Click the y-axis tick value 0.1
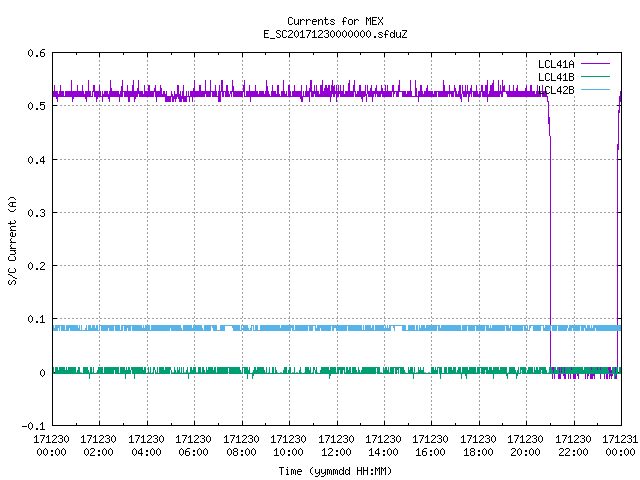Viewport: 640px width, 480px height. tap(36, 319)
